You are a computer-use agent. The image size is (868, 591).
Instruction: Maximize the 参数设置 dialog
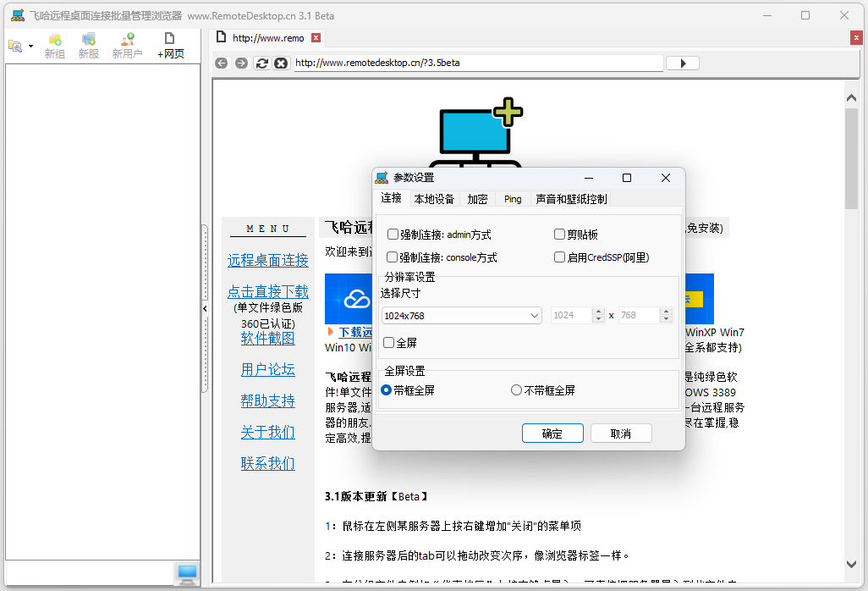coord(627,178)
